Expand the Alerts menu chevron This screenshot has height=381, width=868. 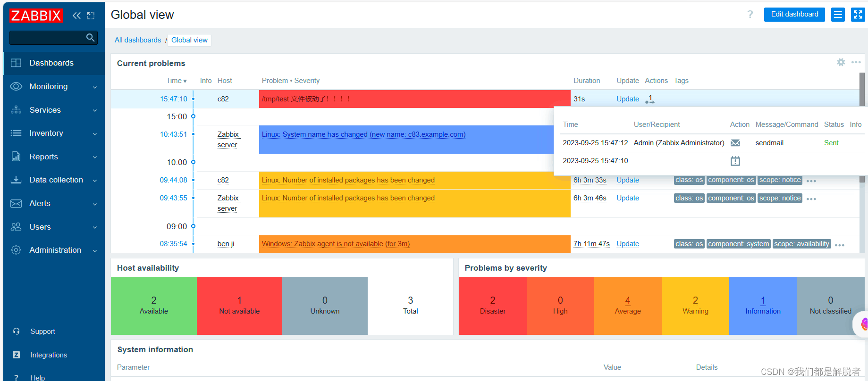click(x=95, y=204)
